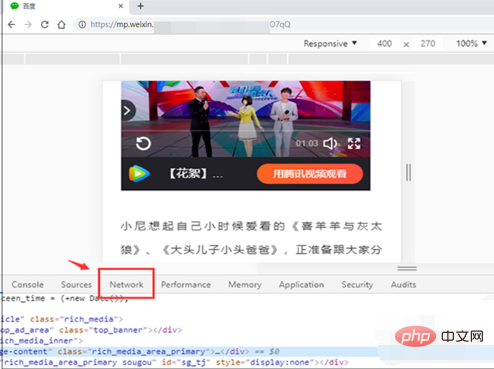Open the Security tab

(357, 285)
